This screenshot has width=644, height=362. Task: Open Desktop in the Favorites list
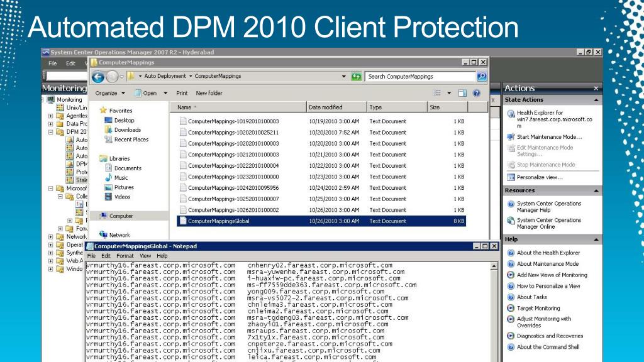(x=124, y=120)
